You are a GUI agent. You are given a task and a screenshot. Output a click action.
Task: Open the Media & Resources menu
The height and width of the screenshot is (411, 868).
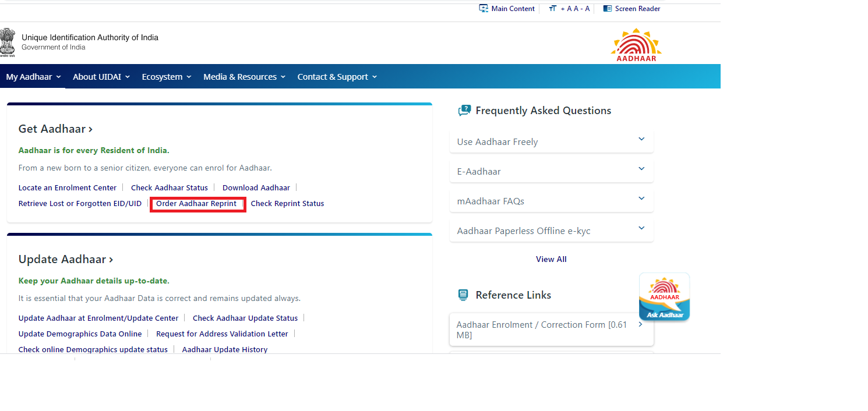point(240,76)
